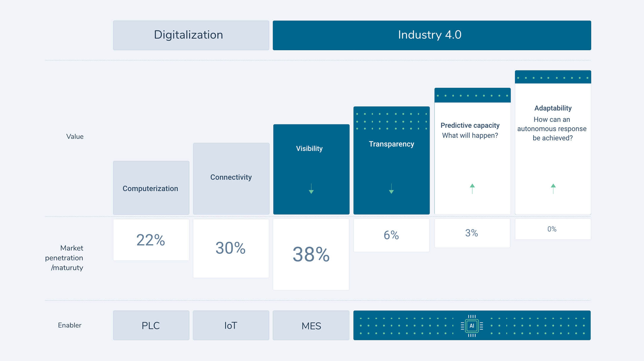Screen dimensions: 644x361
Task: Click the 30% market penetration box
Action: (x=231, y=248)
